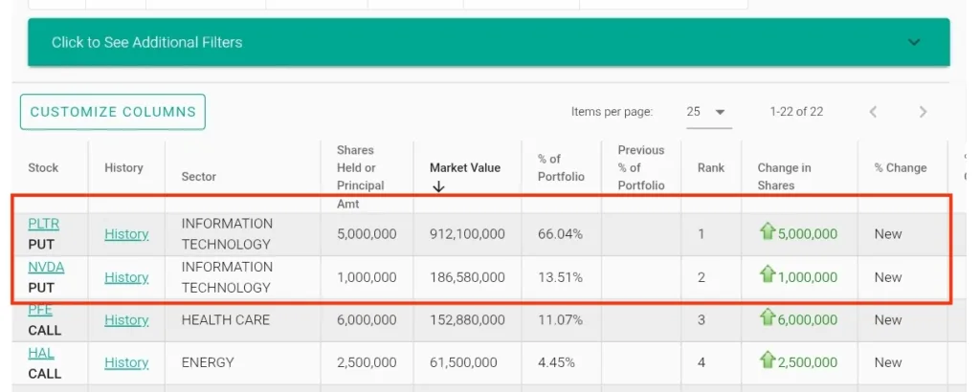
Task: Open the items per page dropdown
Action: 708,112
